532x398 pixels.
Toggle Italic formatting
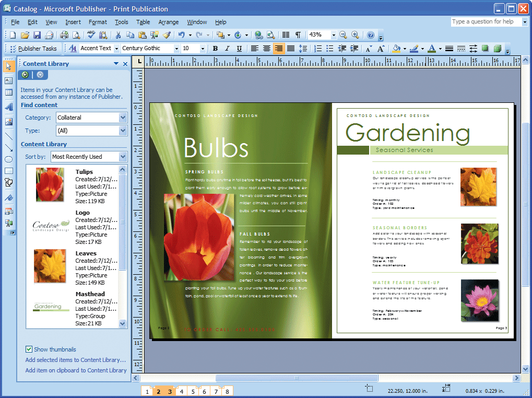point(227,49)
